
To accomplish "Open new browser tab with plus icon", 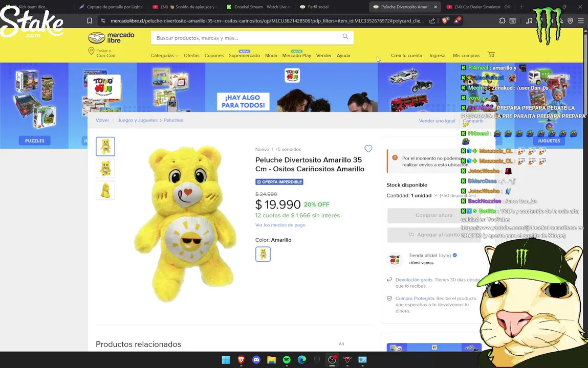I will coord(521,7).
